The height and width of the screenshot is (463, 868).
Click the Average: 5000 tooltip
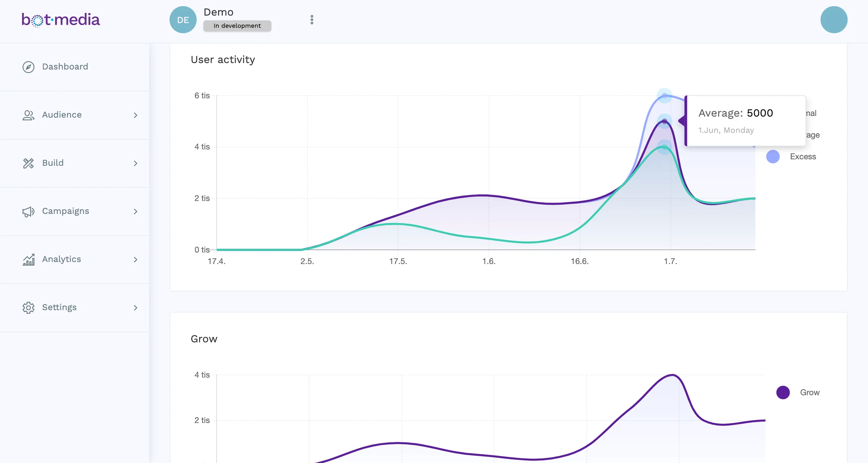(x=745, y=121)
